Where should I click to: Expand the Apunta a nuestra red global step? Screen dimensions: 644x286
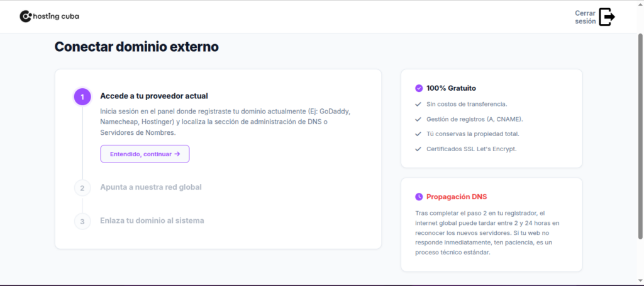[151, 187]
